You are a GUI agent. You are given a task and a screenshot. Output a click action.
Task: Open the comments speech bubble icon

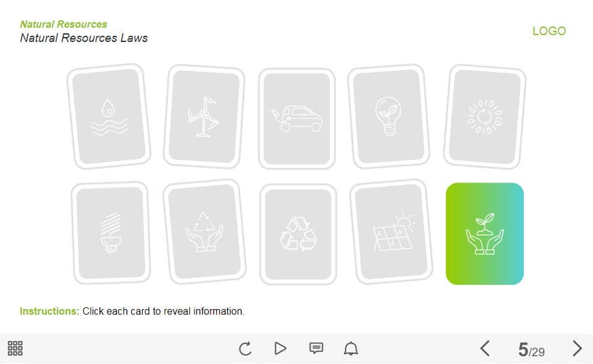click(316, 348)
